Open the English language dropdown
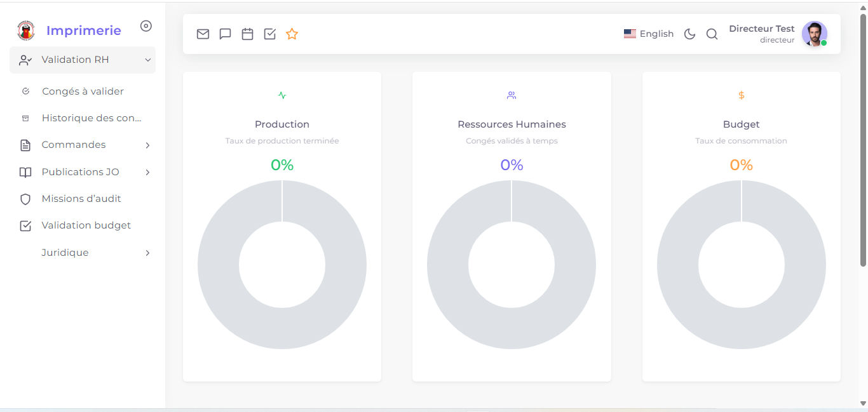 click(x=649, y=34)
